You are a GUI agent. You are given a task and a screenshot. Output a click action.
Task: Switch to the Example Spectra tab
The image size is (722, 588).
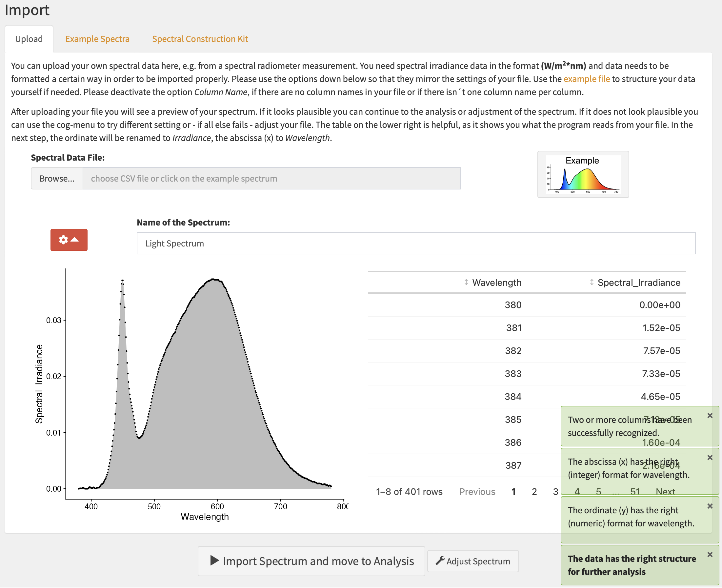(x=97, y=39)
